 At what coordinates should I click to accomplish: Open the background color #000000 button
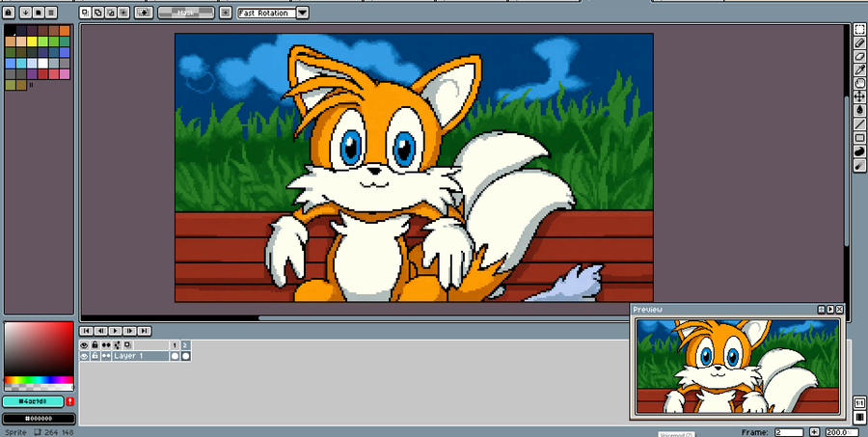tap(39, 419)
